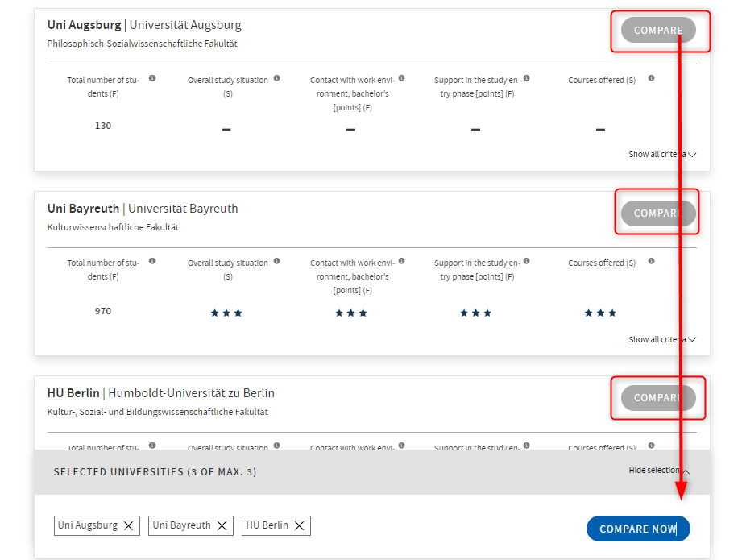Open info icon for Augsburg overall study situation
The image size is (742, 560).
coord(277,78)
